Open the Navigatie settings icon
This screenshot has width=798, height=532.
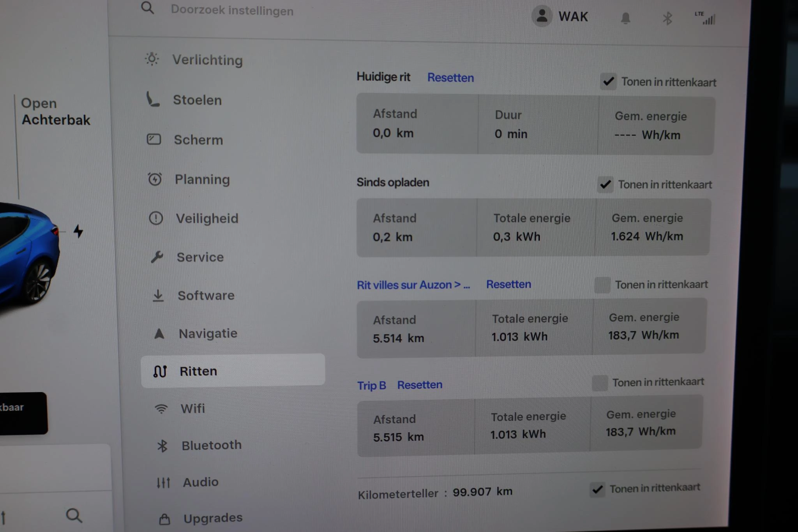(159, 333)
